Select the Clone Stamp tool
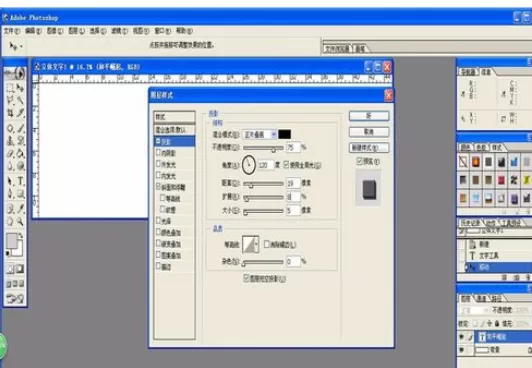The height and width of the screenshot is (368, 532). 10,140
